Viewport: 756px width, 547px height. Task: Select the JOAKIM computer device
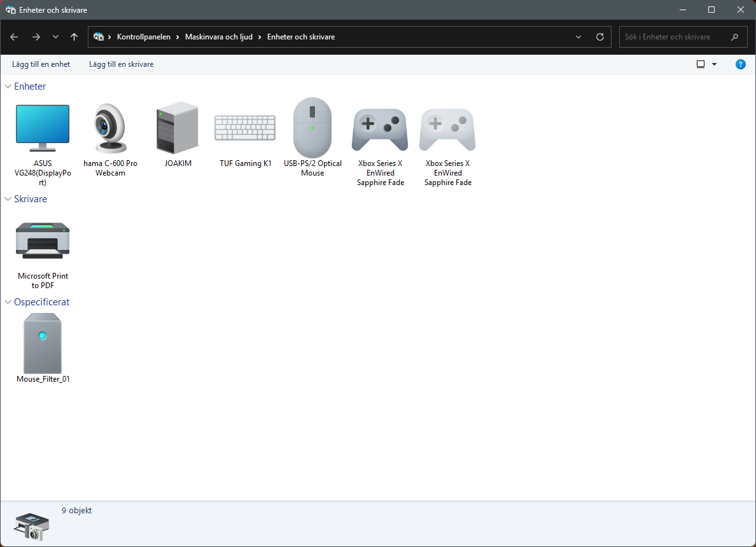click(x=178, y=135)
